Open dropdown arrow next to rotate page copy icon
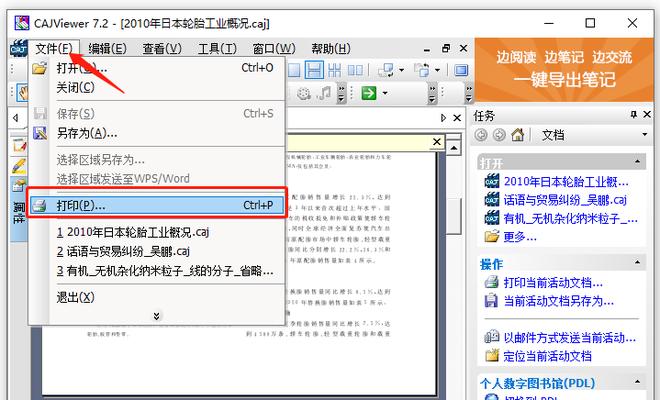Image resolution: width=660 pixels, height=400 pixels. 437,70
